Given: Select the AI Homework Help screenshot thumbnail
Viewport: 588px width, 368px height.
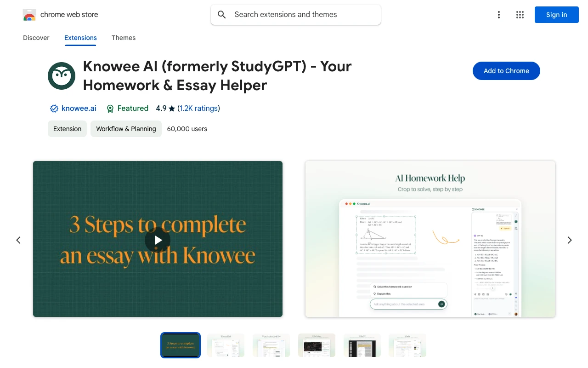Looking at the screenshot, I should click(226, 345).
